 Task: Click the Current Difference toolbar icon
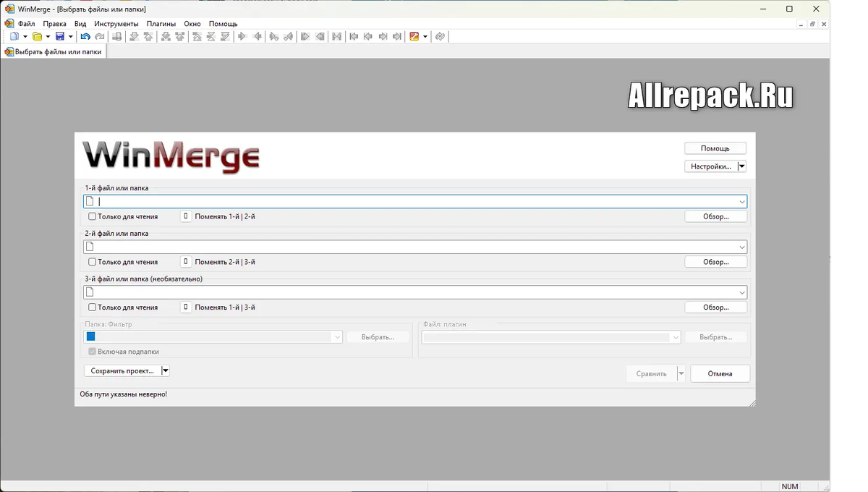coord(210,36)
